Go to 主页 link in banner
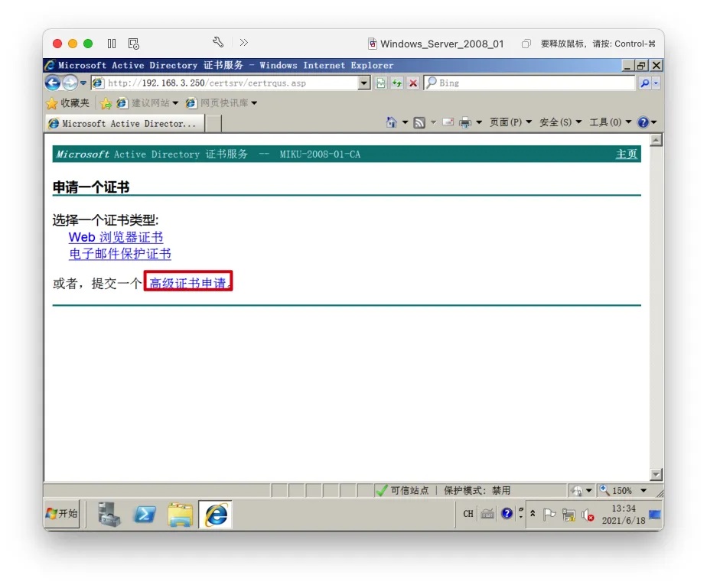The width and height of the screenshot is (707, 588). point(627,154)
